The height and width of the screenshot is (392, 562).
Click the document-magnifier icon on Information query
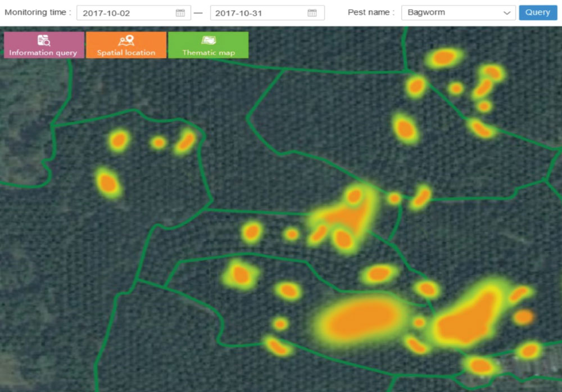43,40
